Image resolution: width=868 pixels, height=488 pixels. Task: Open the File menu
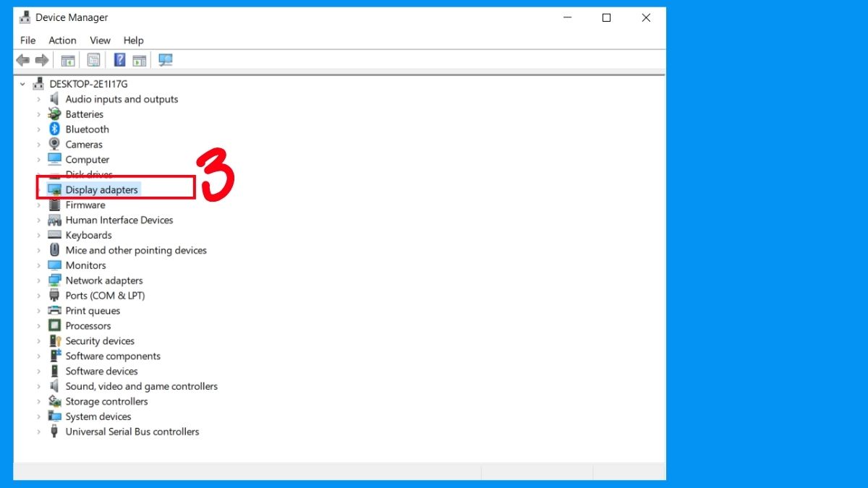27,40
